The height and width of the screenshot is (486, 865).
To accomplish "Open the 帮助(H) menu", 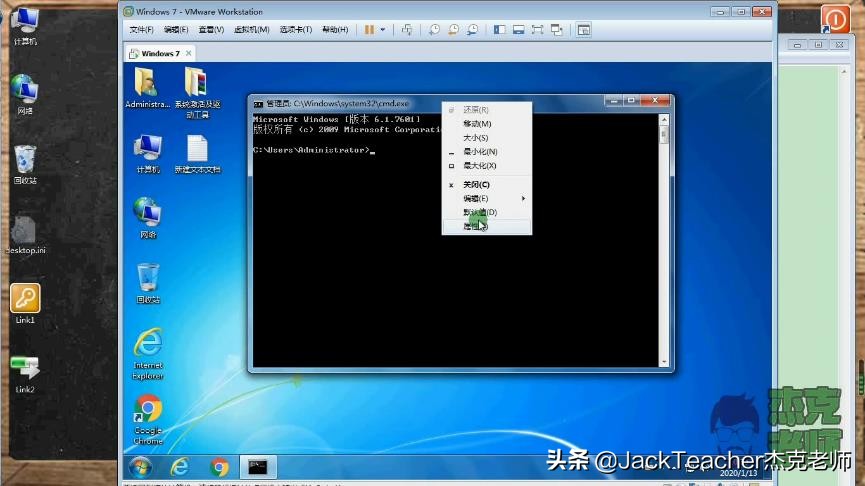I will coord(335,30).
